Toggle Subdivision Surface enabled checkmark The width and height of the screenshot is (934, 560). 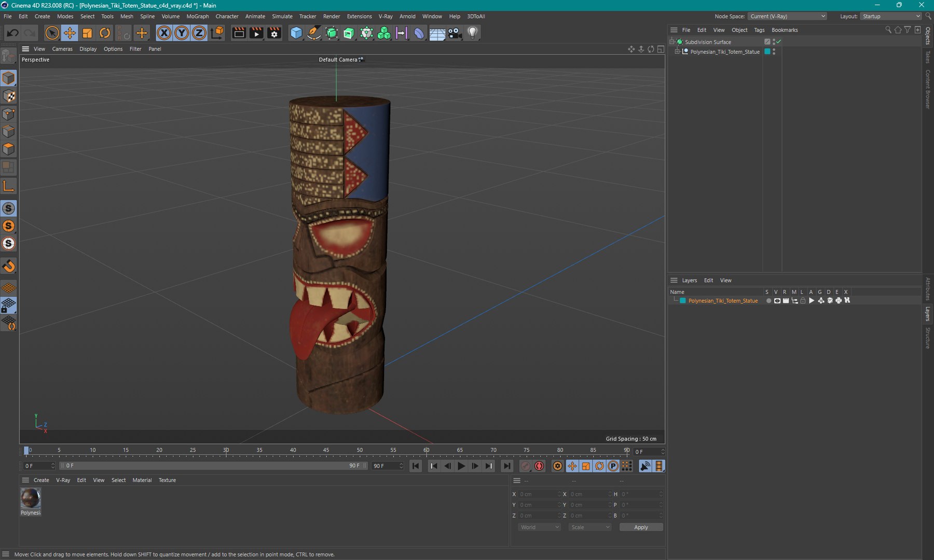[x=779, y=41]
